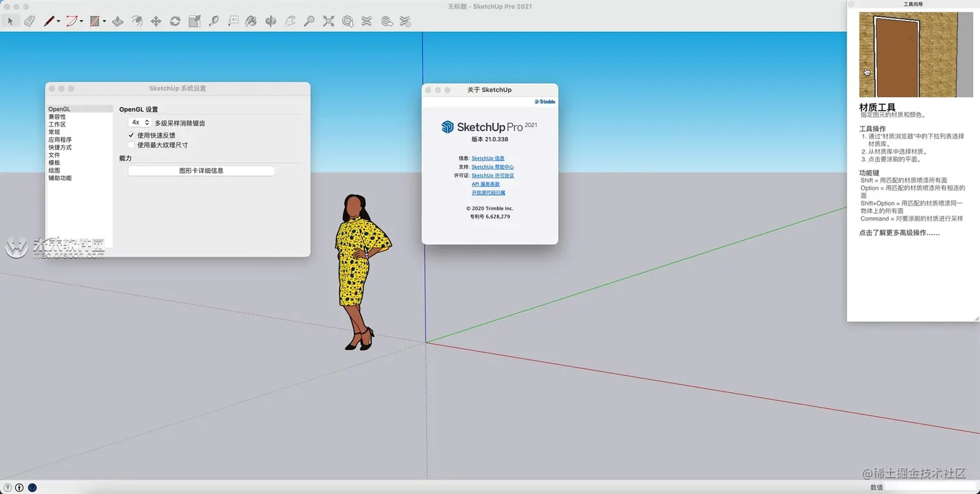Select the Pan hand tool
The height and width of the screenshot is (494, 980).
point(290,21)
